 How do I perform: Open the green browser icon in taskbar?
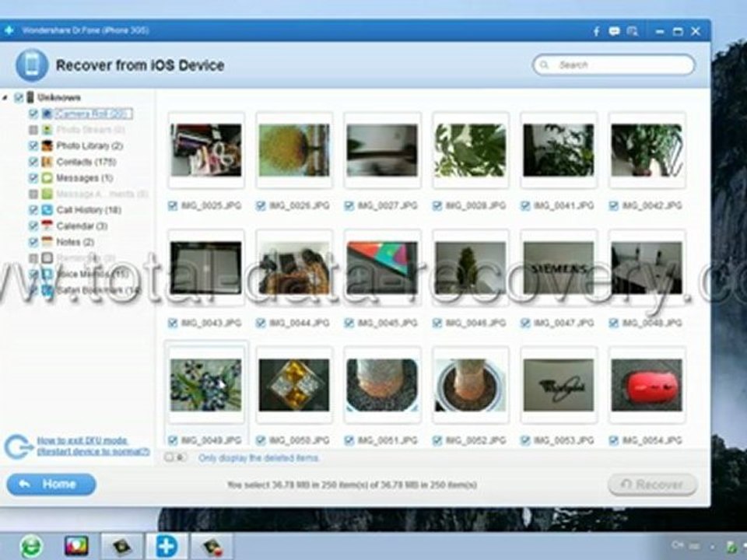coord(31,547)
